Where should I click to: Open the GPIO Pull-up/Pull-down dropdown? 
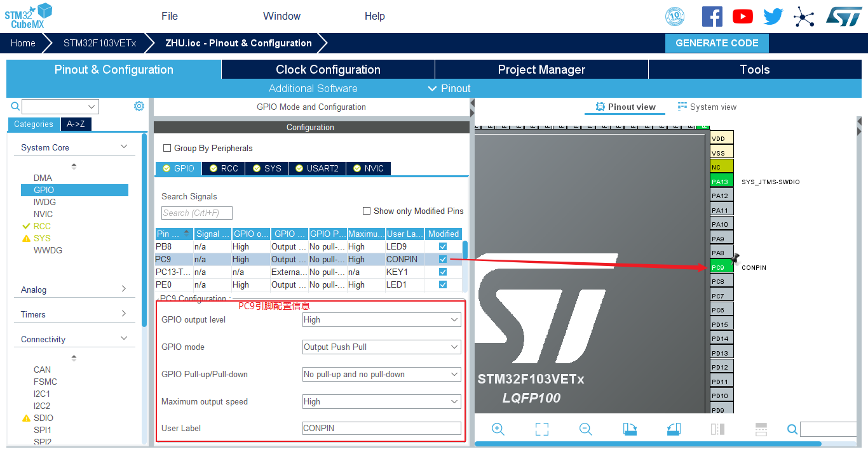(381, 375)
